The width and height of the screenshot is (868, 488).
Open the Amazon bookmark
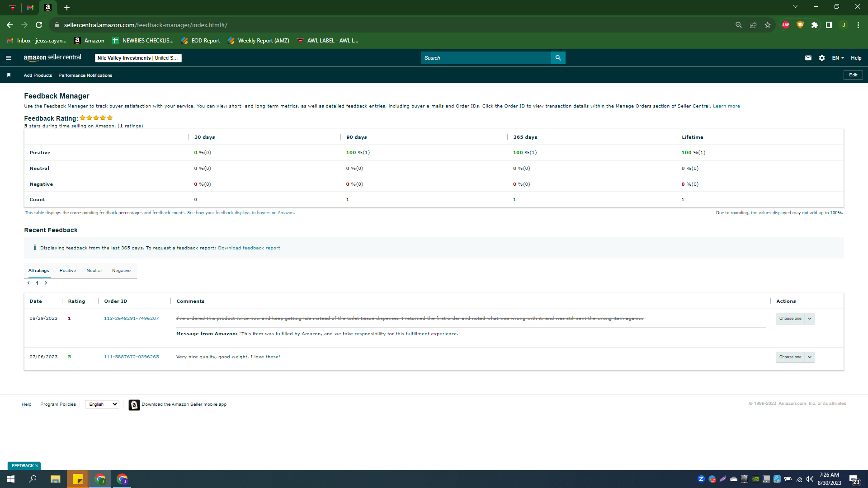click(x=89, y=41)
